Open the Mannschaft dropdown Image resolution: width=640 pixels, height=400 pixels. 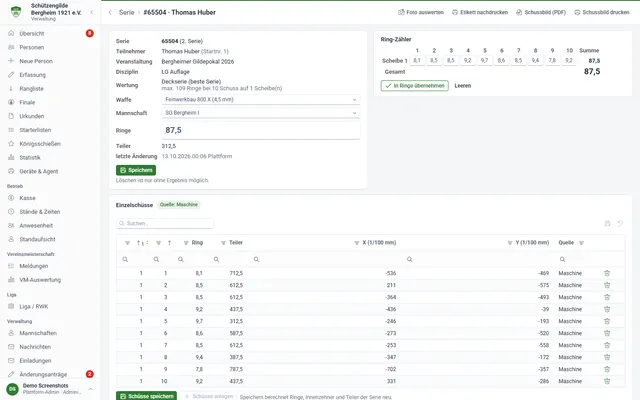[261, 113]
